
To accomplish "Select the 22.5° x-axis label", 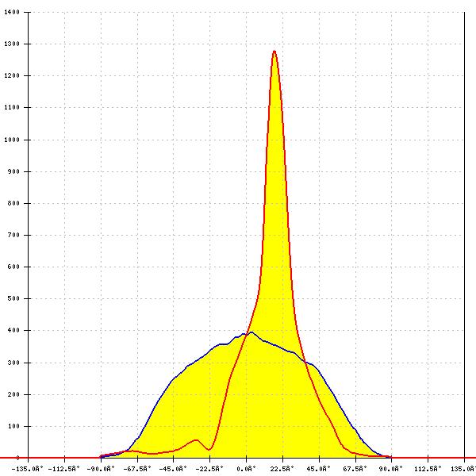I will click(282, 468).
